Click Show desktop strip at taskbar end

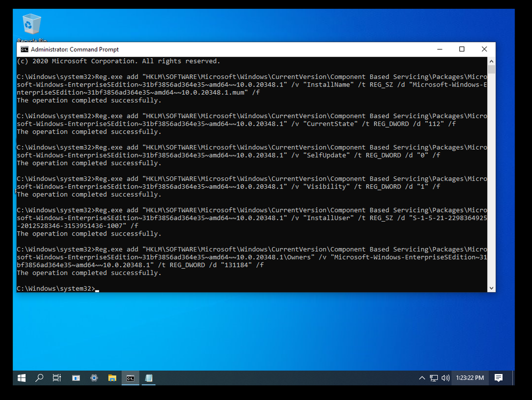click(x=513, y=378)
